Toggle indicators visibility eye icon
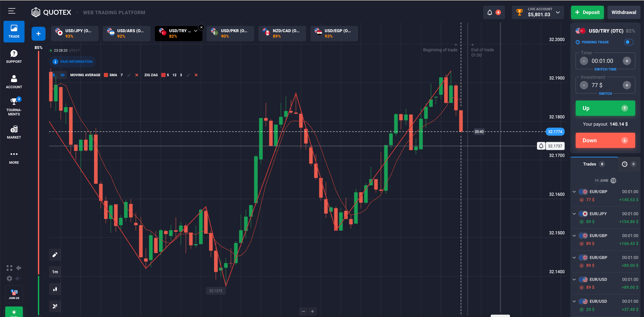The image size is (644, 317). pyautogui.click(x=62, y=75)
